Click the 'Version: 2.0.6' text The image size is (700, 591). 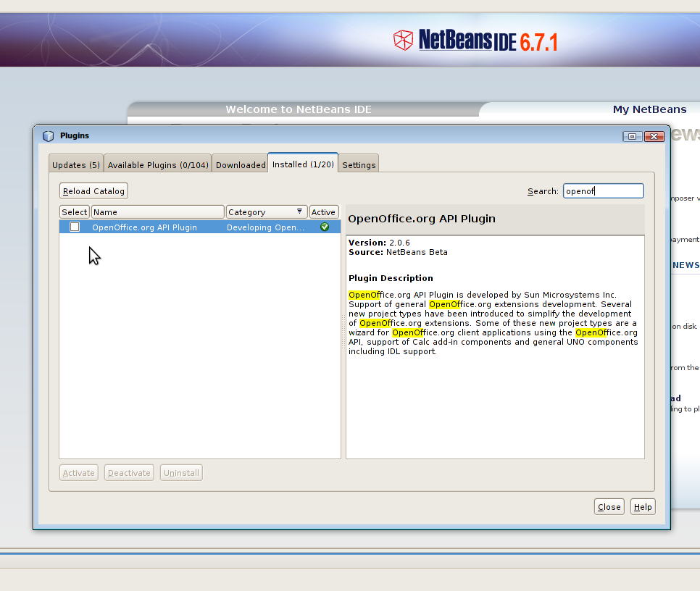[379, 243]
